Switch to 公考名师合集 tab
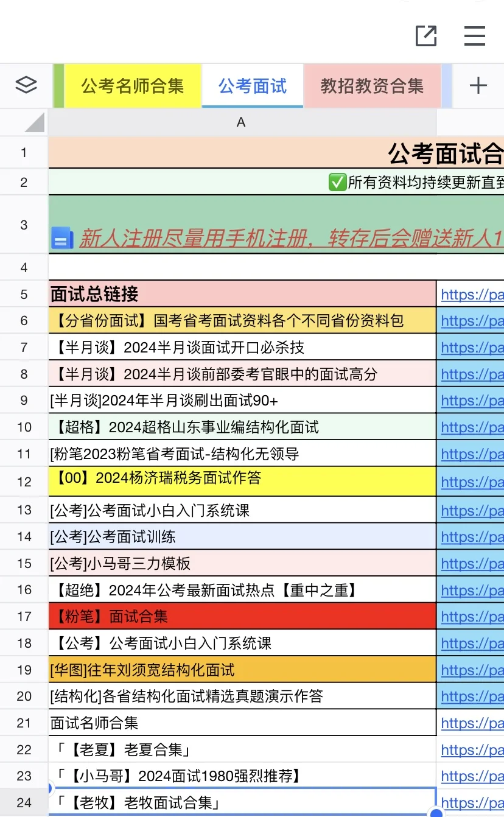 pos(133,85)
